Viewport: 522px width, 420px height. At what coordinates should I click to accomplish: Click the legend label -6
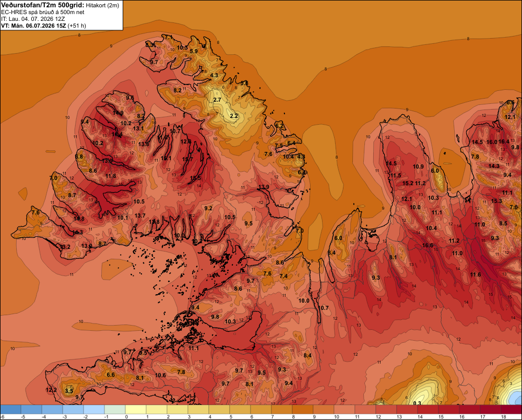pos(2,417)
